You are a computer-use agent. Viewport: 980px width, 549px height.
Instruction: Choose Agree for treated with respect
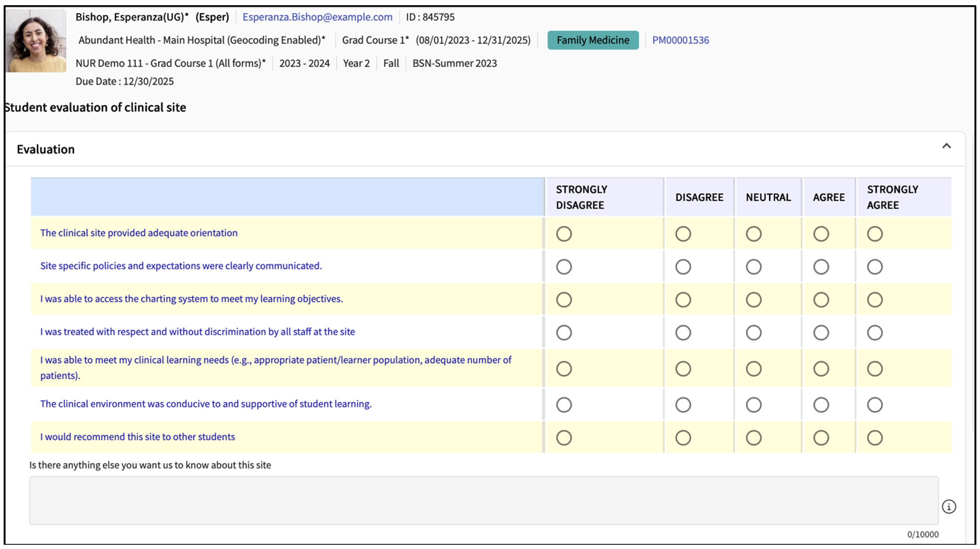click(x=821, y=333)
